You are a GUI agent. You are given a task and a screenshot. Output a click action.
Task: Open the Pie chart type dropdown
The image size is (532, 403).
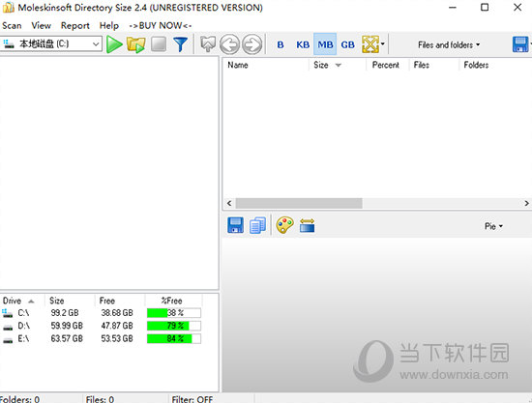coord(493,226)
